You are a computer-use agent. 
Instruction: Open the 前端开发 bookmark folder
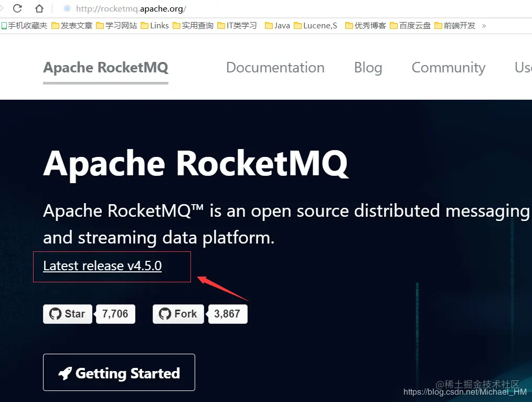455,26
